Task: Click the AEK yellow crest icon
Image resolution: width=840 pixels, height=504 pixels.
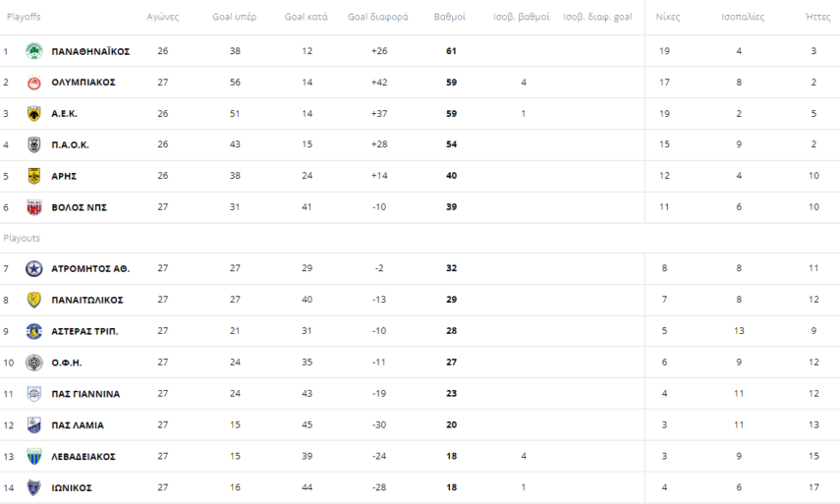Action: (x=34, y=114)
